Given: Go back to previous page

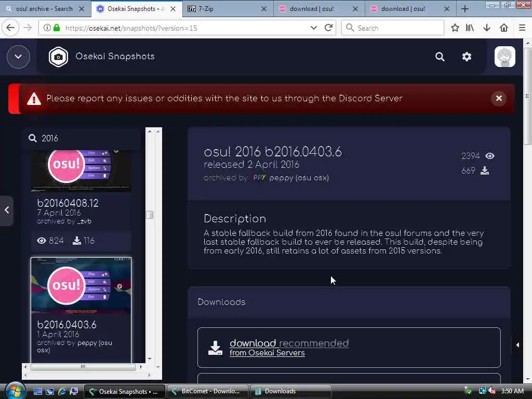Looking at the screenshot, I should coord(10,28).
